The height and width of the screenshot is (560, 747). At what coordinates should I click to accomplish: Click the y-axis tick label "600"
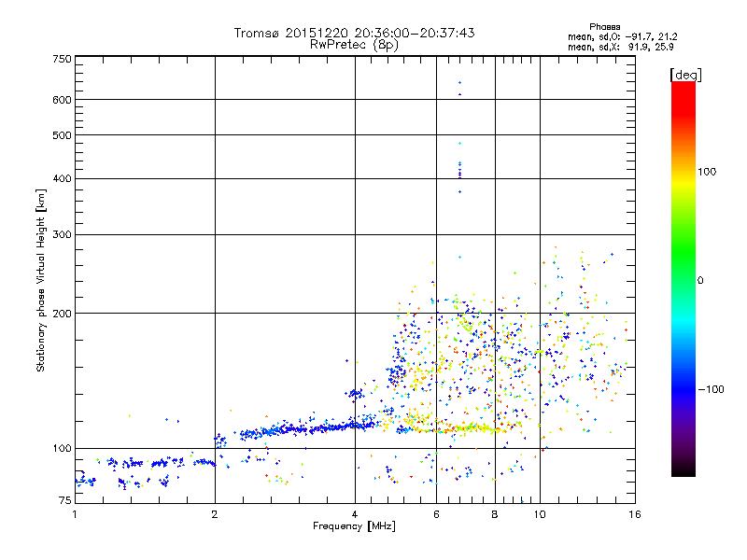(x=62, y=100)
